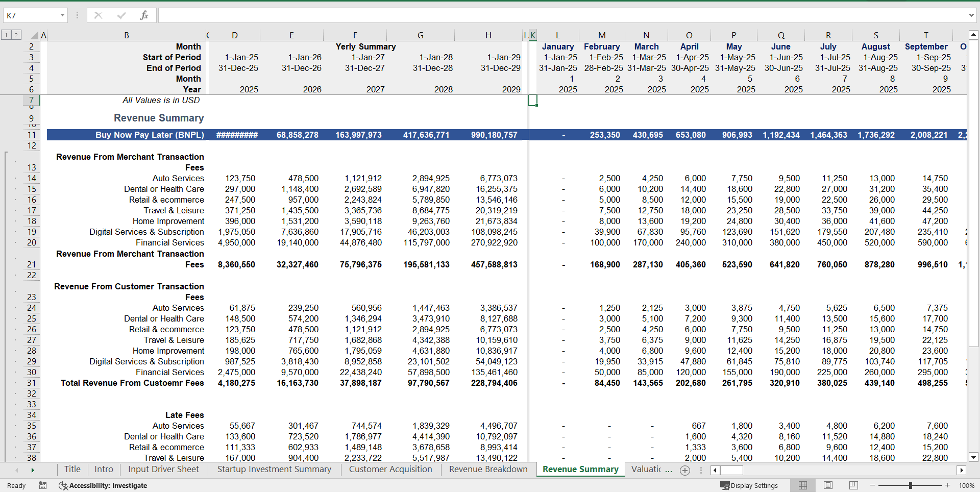The height and width of the screenshot is (493, 980).
Task: Add a new sheet with plus icon
Action: [685, 470]
